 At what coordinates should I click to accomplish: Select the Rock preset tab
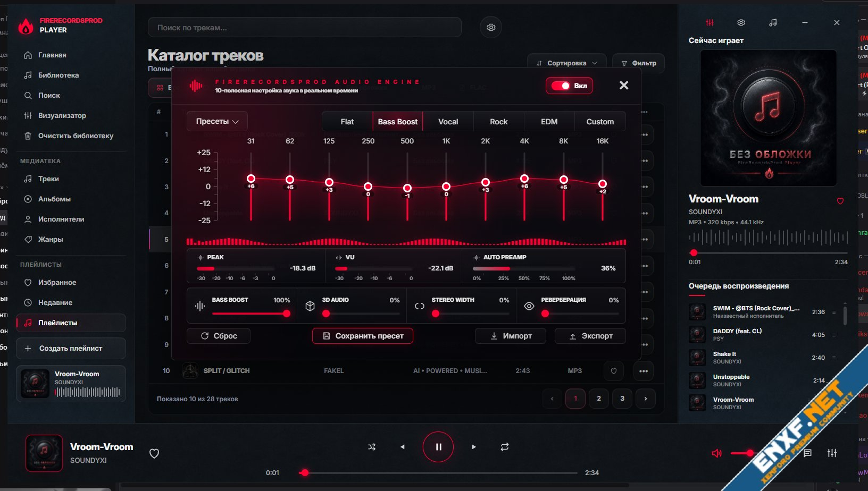pyautogui.click(x=498, y=122)
